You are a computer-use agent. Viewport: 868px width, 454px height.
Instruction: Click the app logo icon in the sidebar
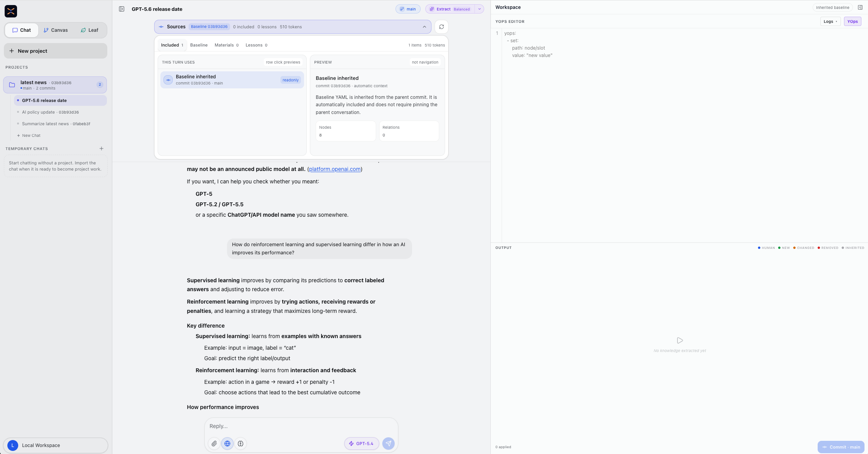click(11, 11)
